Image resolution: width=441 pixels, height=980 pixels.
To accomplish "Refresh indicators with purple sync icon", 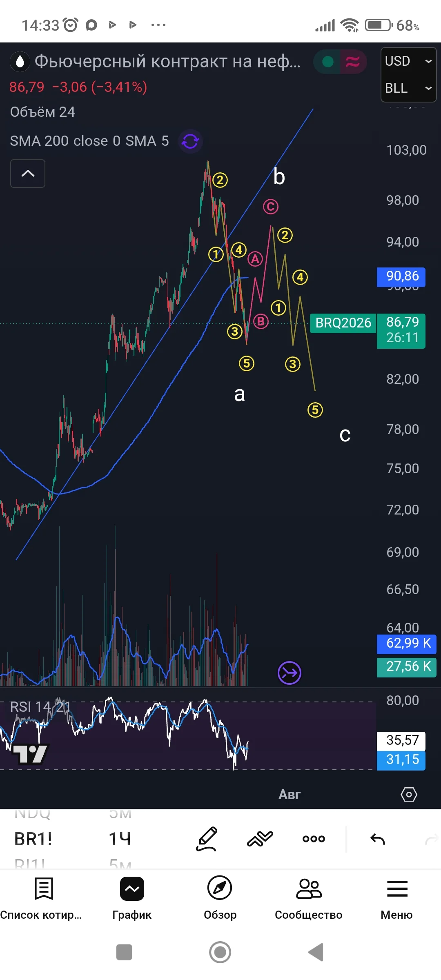I will coord(190,141).
